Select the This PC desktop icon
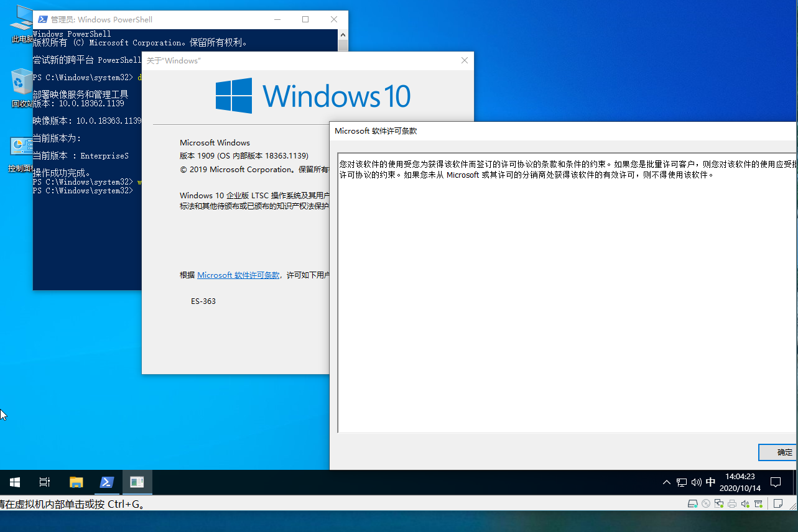This screenshot has height=532, width=798. 21,25
